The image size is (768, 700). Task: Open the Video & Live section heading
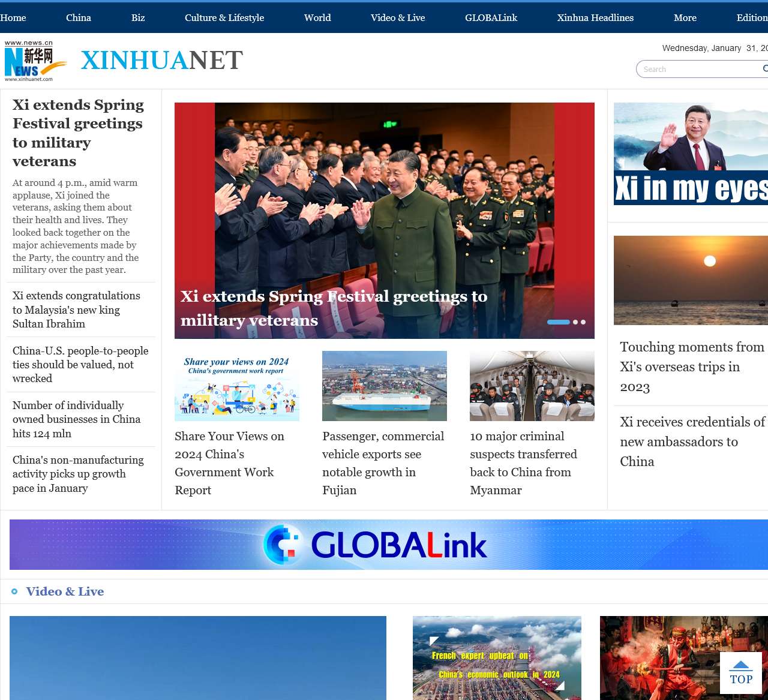tap(65, 591)
